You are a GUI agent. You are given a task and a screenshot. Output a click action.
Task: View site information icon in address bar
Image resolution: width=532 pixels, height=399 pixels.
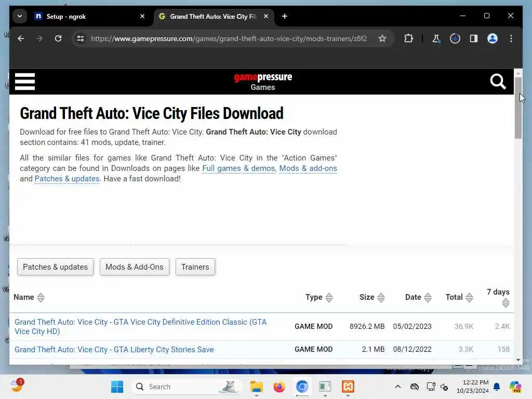coord(81,38)
